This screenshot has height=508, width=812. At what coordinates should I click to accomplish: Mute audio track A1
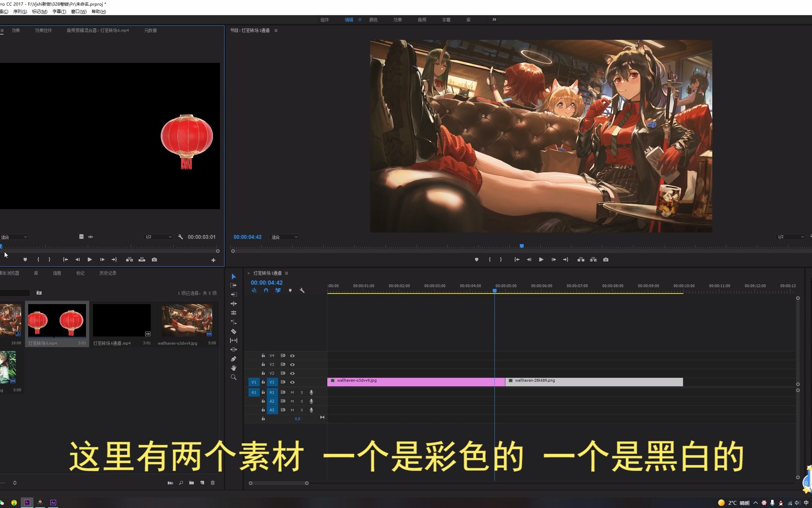[x=292, y=392]
